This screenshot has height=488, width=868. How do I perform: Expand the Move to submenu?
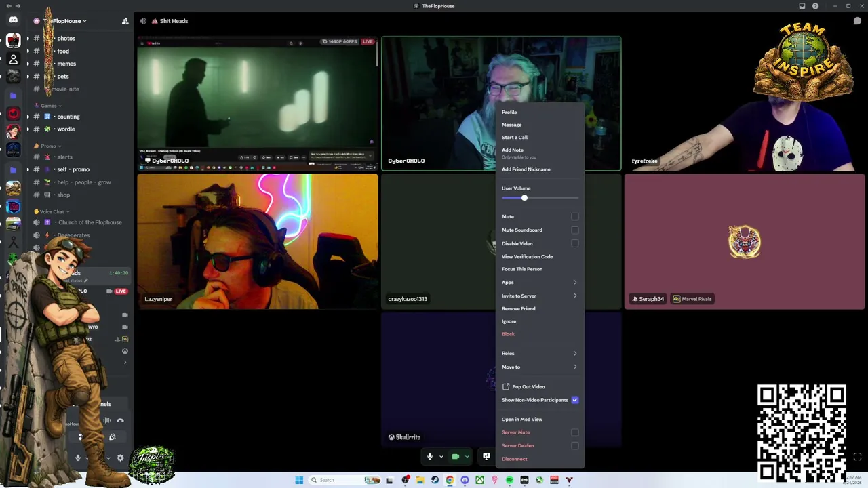[540, 367]
